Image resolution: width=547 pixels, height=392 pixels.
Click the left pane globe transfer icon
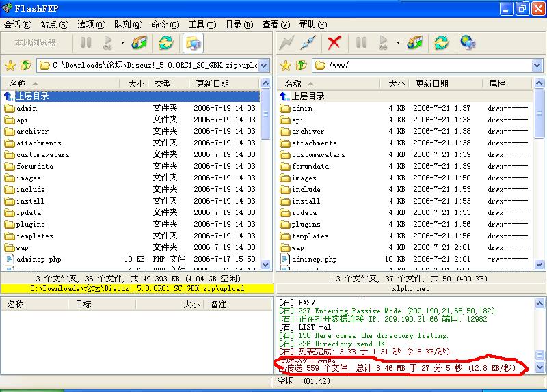139,43
